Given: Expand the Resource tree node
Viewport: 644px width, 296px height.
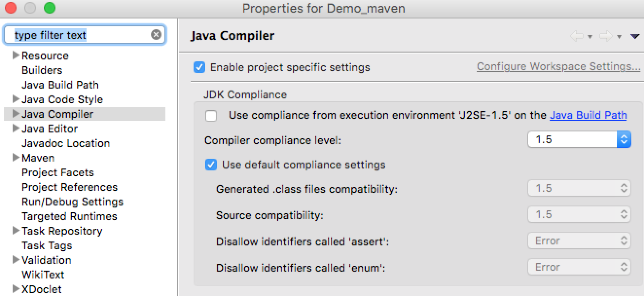Looking at the screenshot, I should coord(16,55).
